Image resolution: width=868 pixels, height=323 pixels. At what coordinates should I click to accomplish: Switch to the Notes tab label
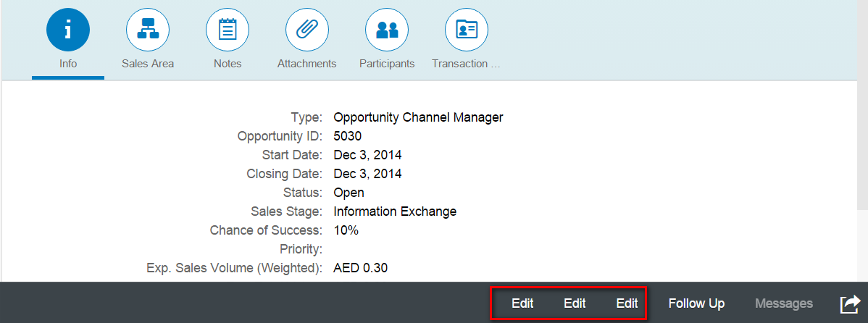pyautogui.click(x=228, y=64)
